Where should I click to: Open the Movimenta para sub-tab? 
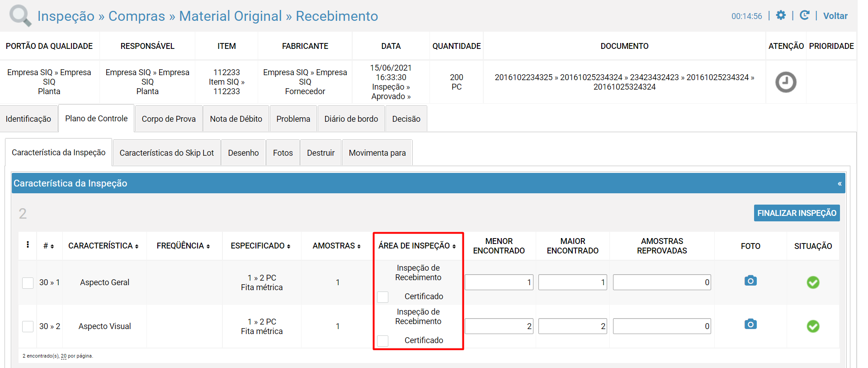point(377,153)
